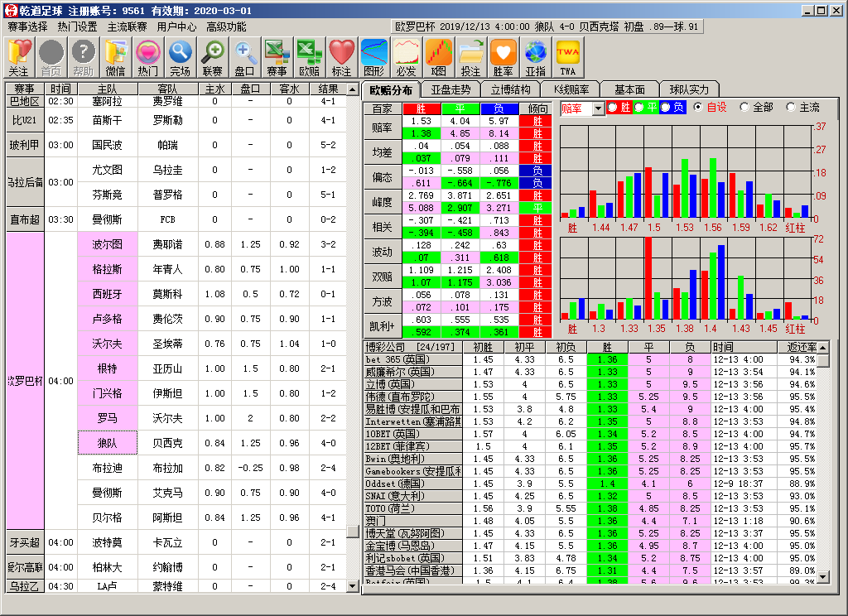
Task: Open the 亚指 globe icon
Action: tap(536, 58)
